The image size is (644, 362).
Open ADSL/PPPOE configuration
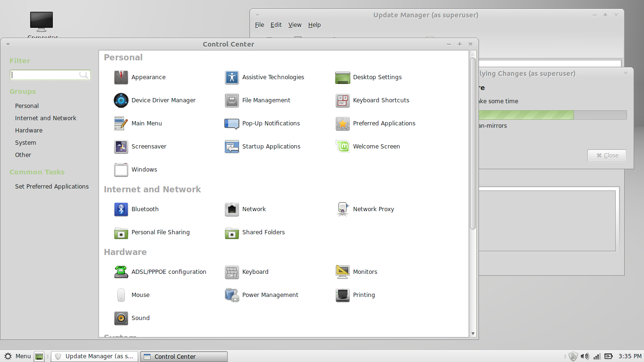pyautogui.click(x=121, y=272)
